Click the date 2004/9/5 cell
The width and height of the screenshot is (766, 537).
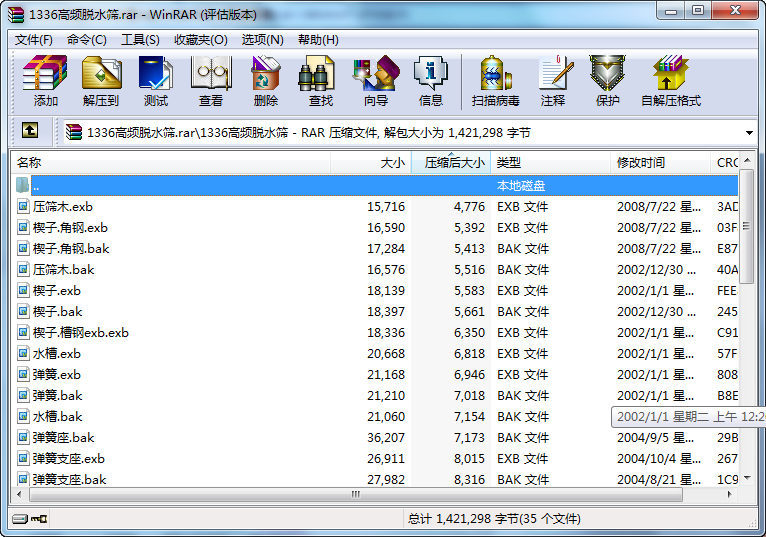[655, 437]
